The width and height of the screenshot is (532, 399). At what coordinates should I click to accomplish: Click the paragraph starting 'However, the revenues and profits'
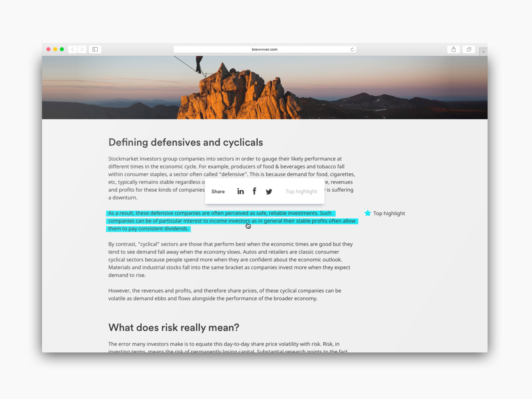click(x=225, y=295)
